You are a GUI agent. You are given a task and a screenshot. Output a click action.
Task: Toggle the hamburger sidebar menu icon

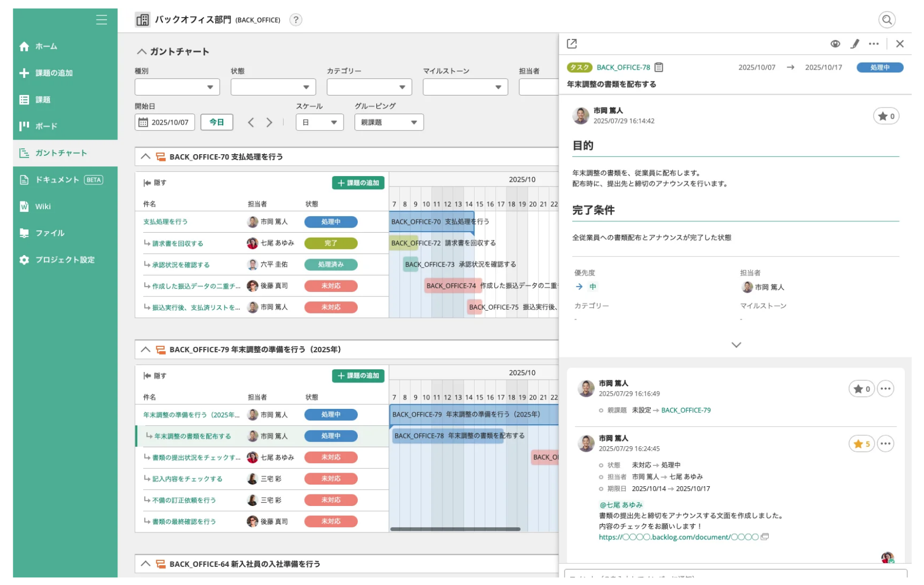coord(102,20)
